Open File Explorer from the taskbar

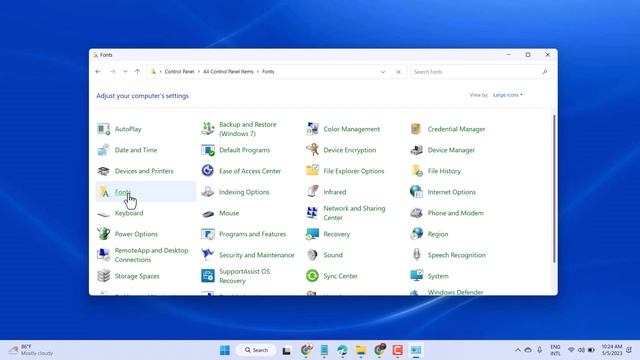tap(361, 350)
